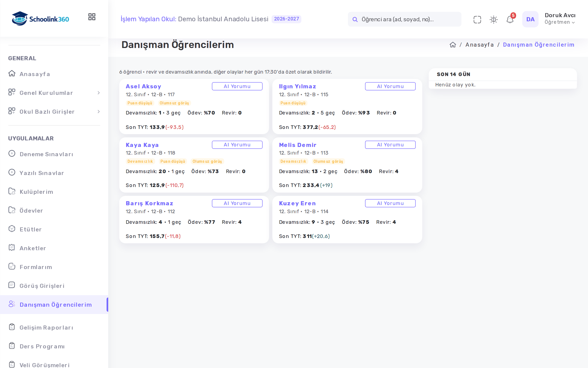This screenshot has height=368, width=588.
Task: Open AI Yorumu for Ilgın Yılmaz
Action: coord(390,86)
